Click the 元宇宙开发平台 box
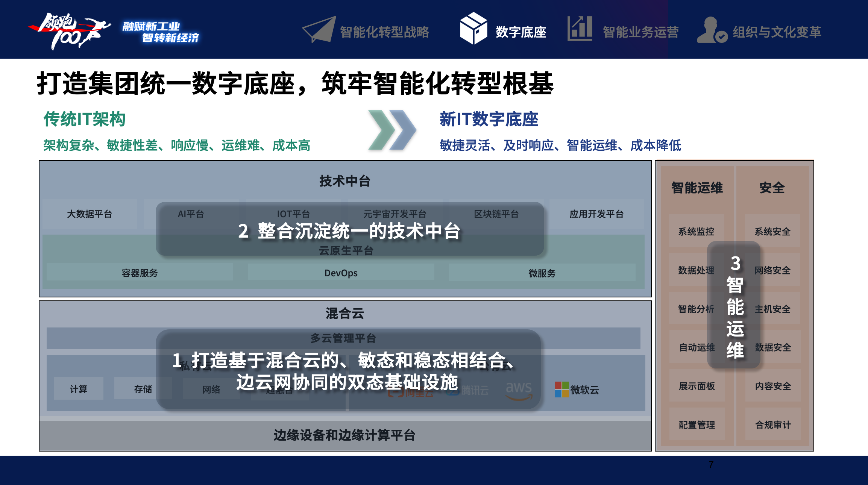Image resolution: width=868 pixels, height=485 pixels. [395, 214]
